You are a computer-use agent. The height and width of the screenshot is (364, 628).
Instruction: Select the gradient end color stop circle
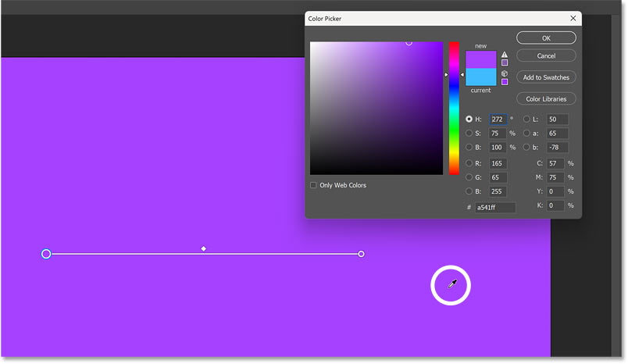pyautogui.click(x=361, y=254)
